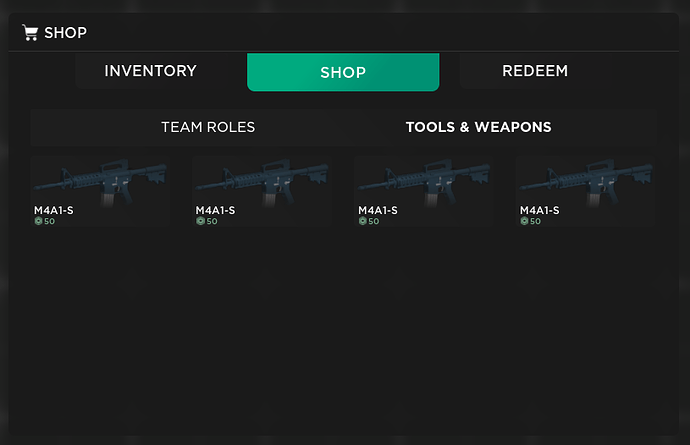Click the first M4A1-S rifle image
690x445 pixels.
point(100,181)
